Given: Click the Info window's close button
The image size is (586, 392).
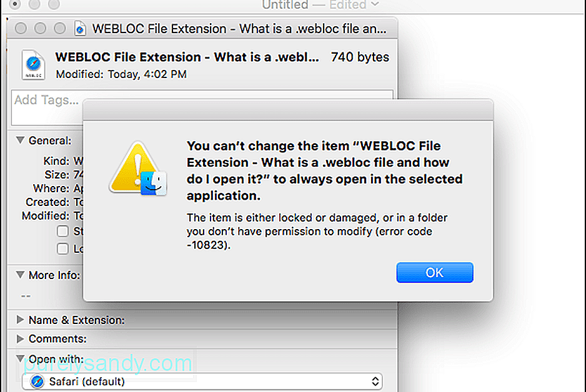Looking at the screenshot, I should tap(21, 28).
